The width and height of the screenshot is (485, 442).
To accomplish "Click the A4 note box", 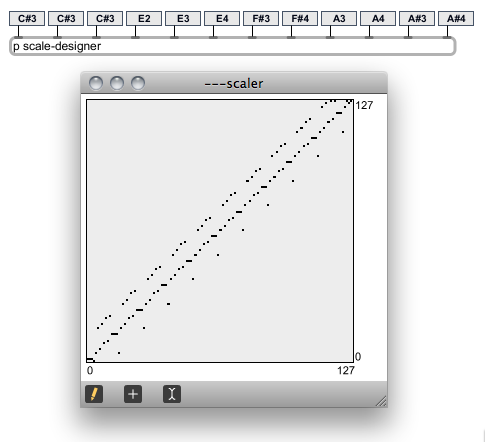I will (378, 19).
